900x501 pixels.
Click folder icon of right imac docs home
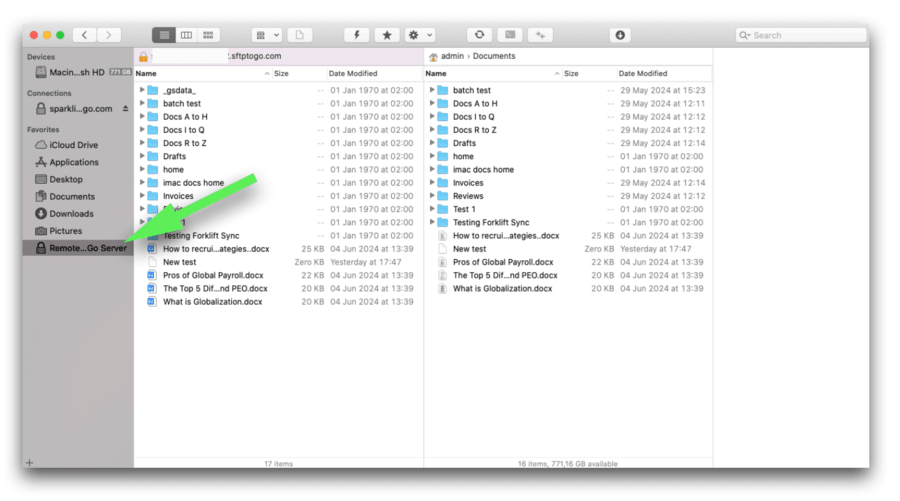443,169
